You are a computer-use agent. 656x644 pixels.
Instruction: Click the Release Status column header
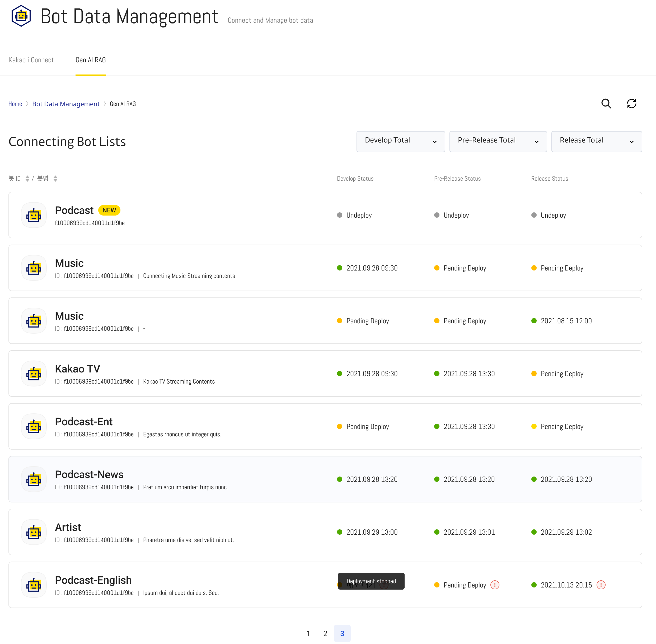point(550,179)
